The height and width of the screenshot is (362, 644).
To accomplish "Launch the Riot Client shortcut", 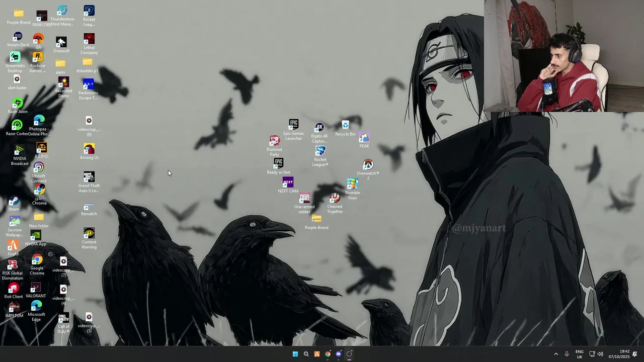I will 14,291.
